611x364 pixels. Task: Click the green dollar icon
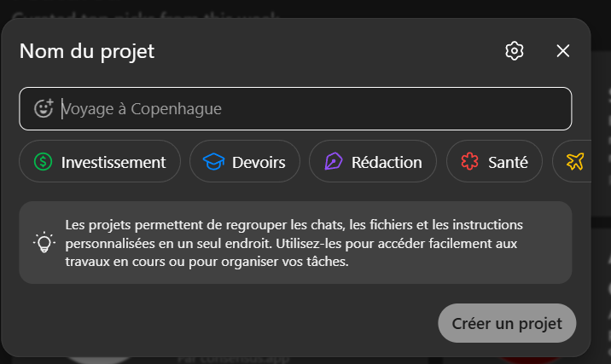44,162
